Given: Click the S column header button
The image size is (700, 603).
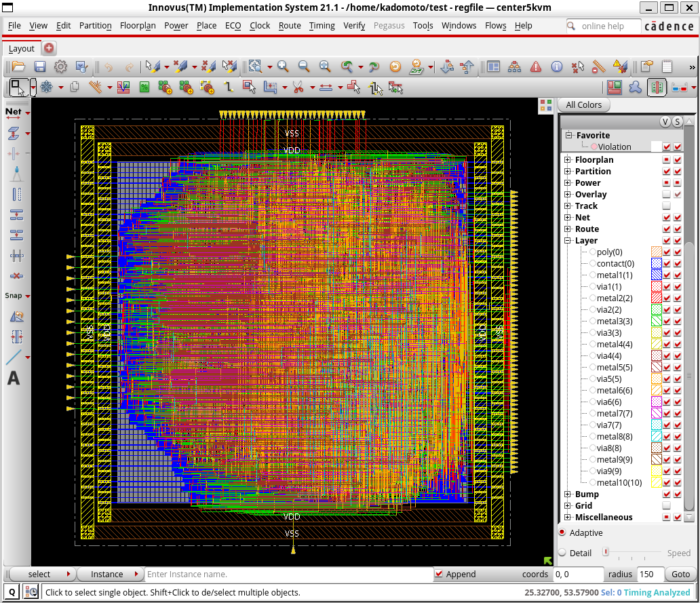Looking at the screenshot, I should coord(677,121).
